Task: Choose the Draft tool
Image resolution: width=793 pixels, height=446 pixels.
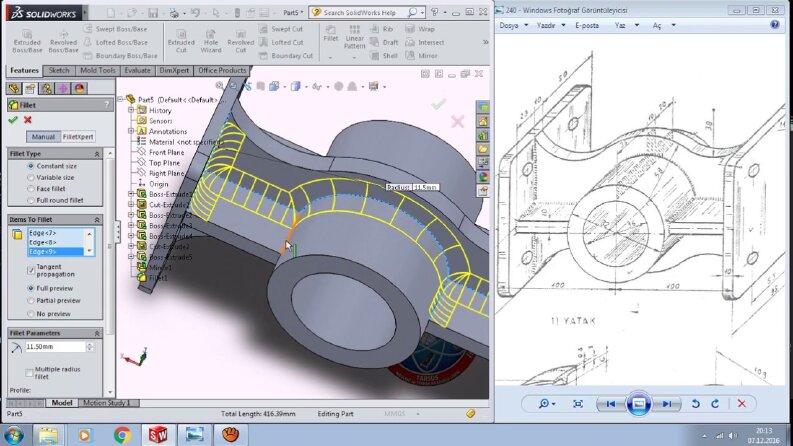Action: pyautogui.click(x=385, y=42)
